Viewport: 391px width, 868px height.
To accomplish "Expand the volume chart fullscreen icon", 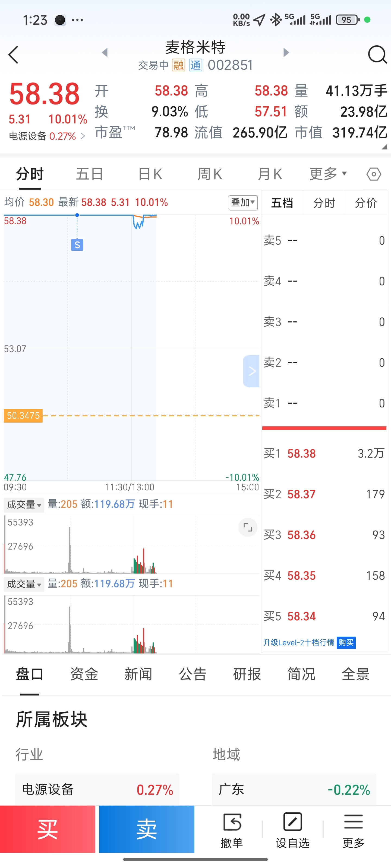I will [248, 527].
